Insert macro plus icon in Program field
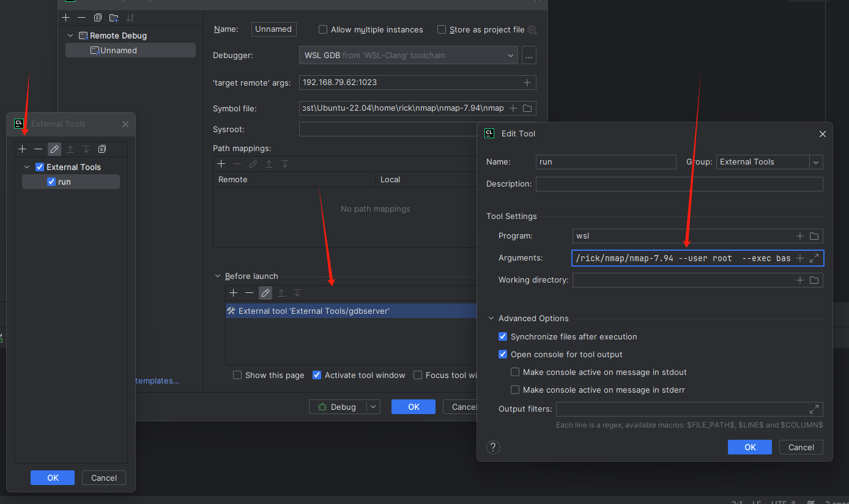This screenshot has width=849, height=504. [799, 236]
